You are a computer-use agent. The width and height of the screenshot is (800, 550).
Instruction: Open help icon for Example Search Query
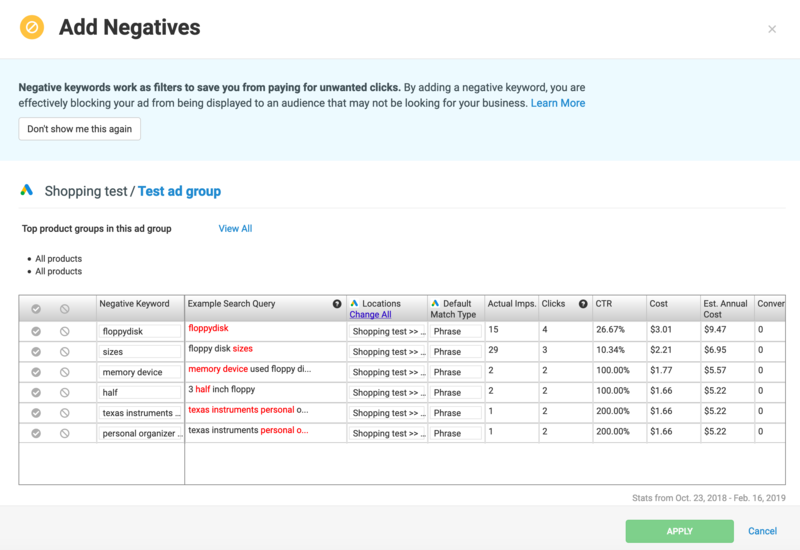tap(337, 304)
